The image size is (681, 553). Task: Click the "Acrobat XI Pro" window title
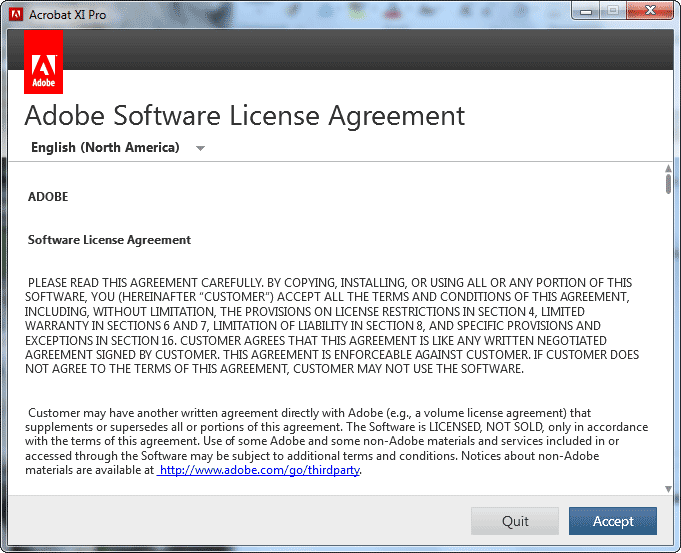click(x=67, y=15)
